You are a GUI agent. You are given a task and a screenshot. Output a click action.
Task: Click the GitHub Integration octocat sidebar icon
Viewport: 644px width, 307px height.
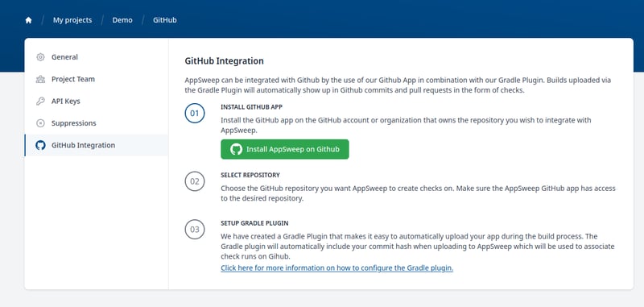[40, 145]
